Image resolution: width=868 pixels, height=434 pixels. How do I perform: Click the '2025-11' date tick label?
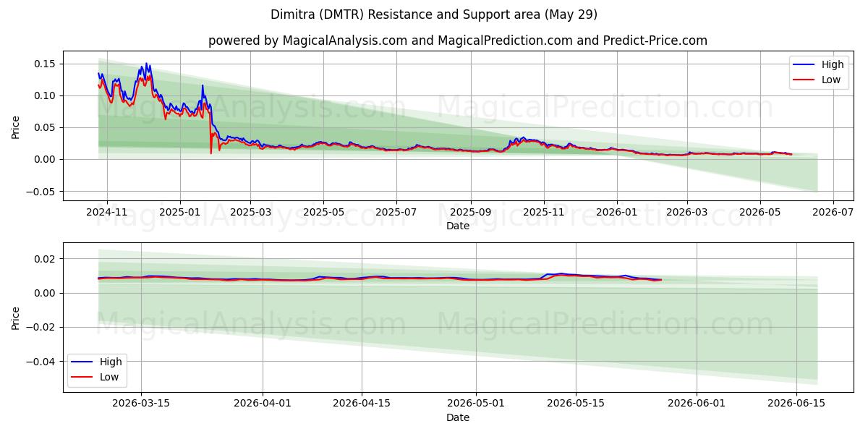point(544,213)
